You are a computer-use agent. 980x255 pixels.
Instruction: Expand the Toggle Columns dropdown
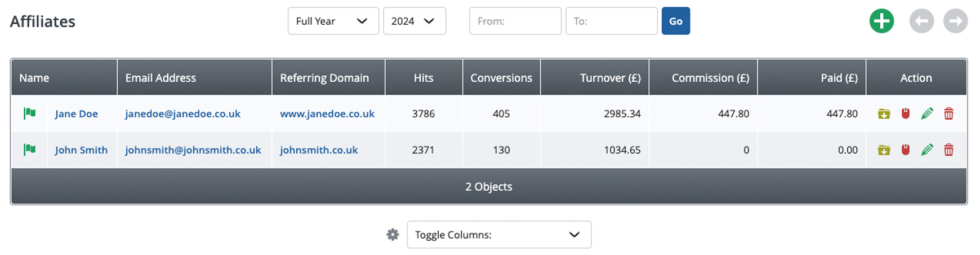click(x=499, y=235)
